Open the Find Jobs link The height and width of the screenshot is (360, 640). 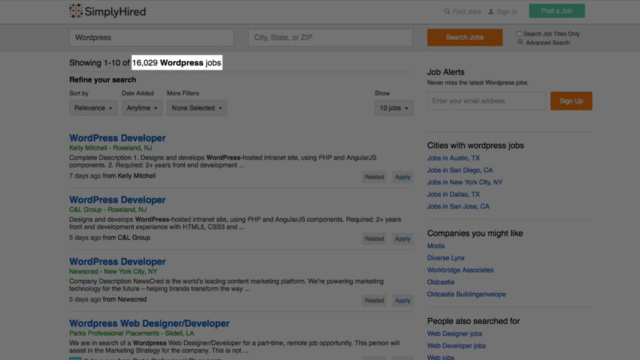(x=467, y=11)
